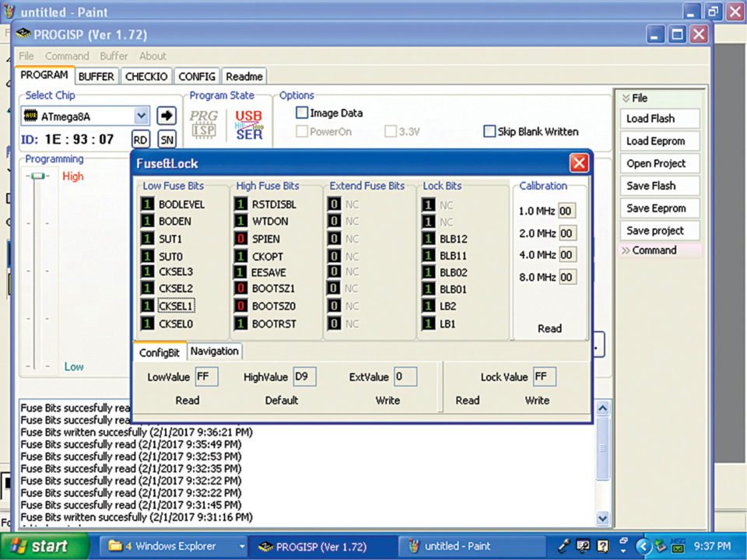Toggle the BOOTSZ1 fuse bit indicator
Viewport: 747px width, 560px height.
coord(240,288)
